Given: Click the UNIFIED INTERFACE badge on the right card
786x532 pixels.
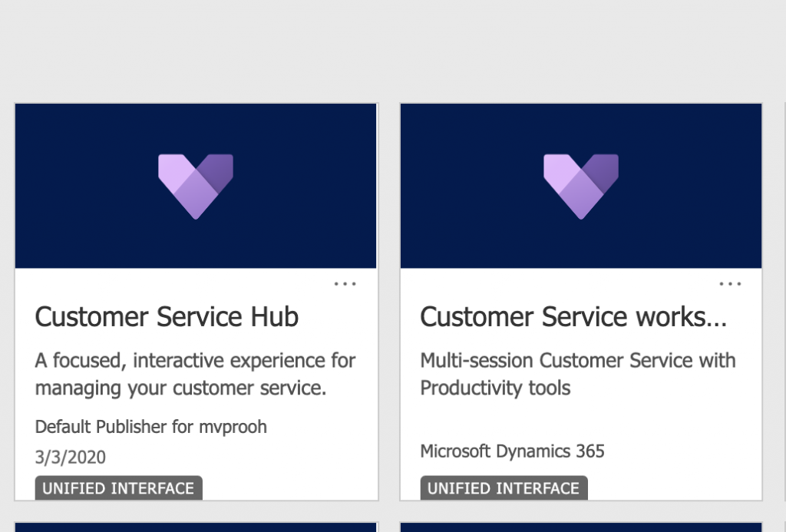Looking at the screenshot, I should (x=504, y=488).
